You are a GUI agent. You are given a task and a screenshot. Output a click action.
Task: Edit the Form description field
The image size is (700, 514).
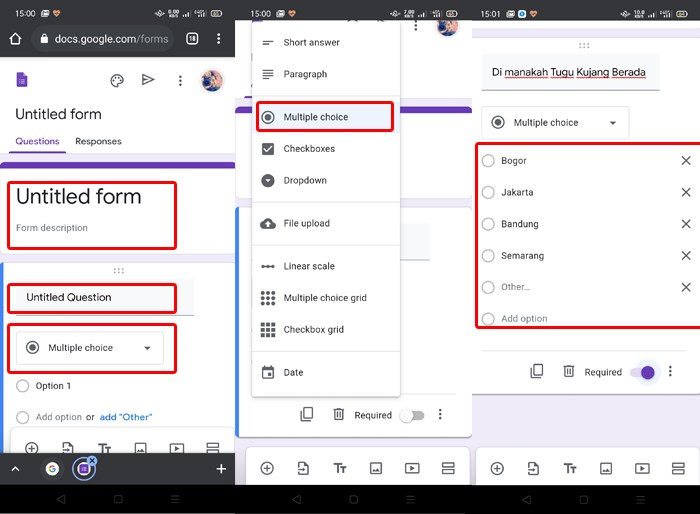tap(52, 228)
